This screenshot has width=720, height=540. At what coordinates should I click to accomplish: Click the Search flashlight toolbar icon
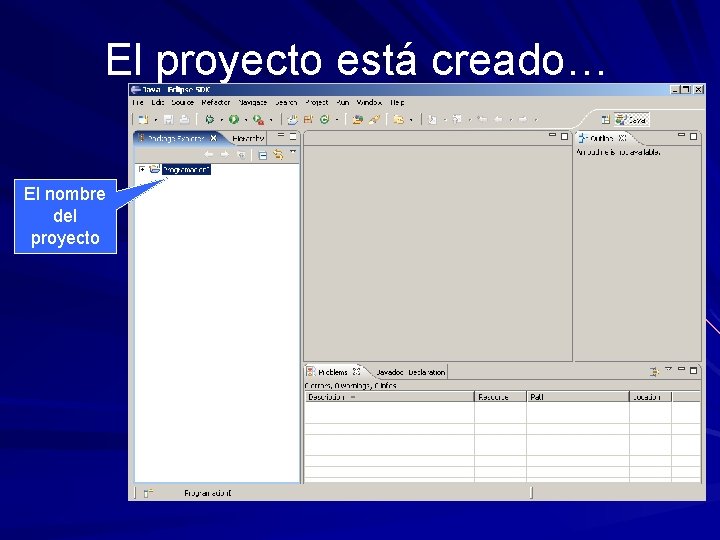pos(374,120)
